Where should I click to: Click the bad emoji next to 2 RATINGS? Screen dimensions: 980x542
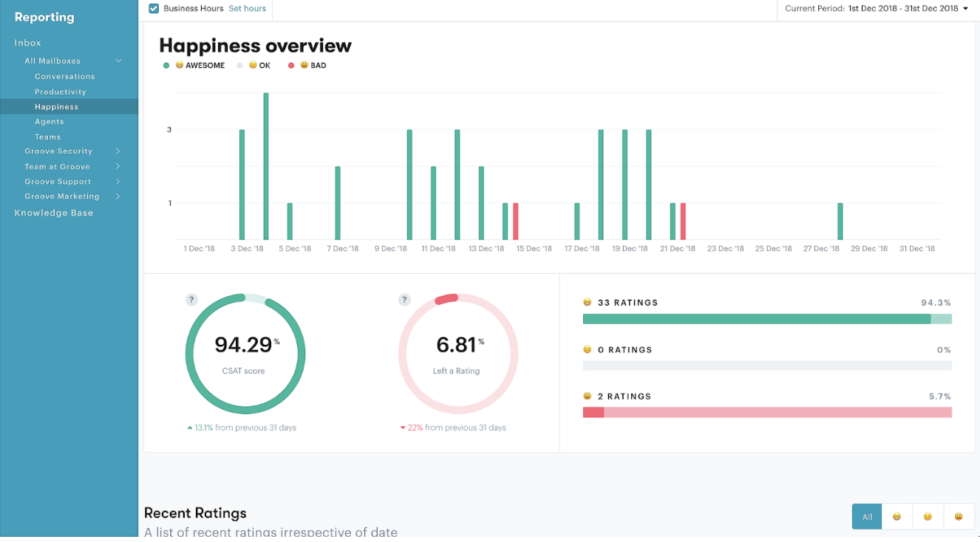[588, 396]
